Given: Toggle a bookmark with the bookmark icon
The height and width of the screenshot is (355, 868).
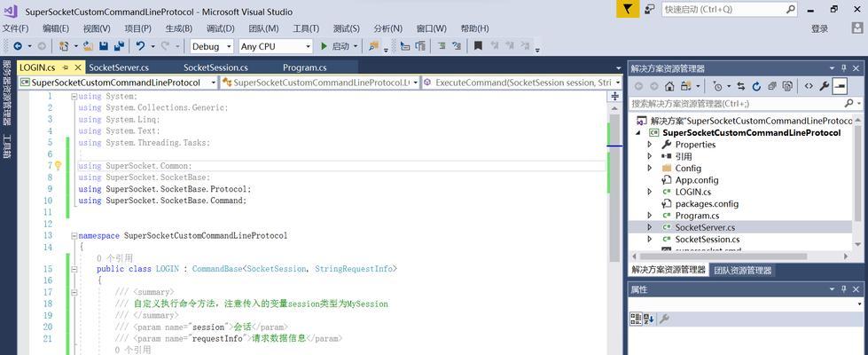Looking at the screenshot, I should [x=478, y=46].
